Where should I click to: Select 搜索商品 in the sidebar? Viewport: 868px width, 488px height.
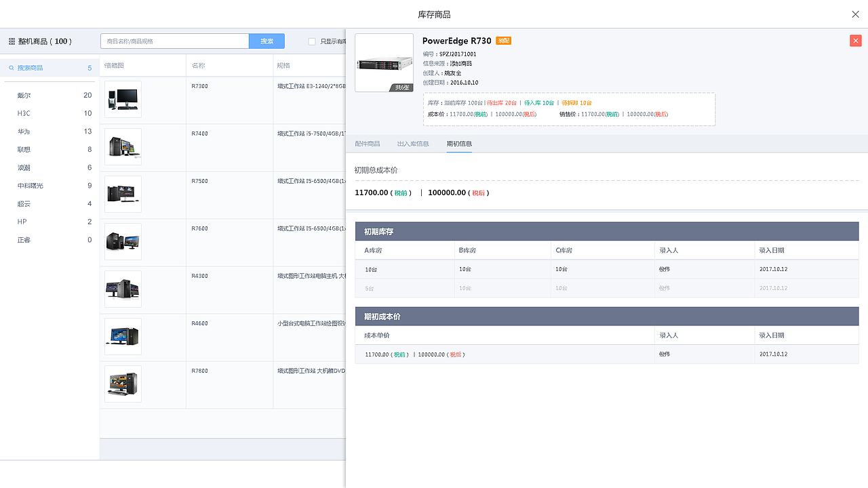[x=50, y=68]
